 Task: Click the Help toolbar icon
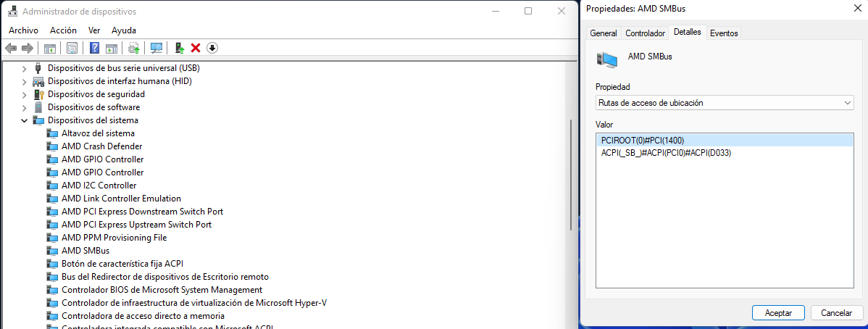pyautogui.click(x=94, y=48)
